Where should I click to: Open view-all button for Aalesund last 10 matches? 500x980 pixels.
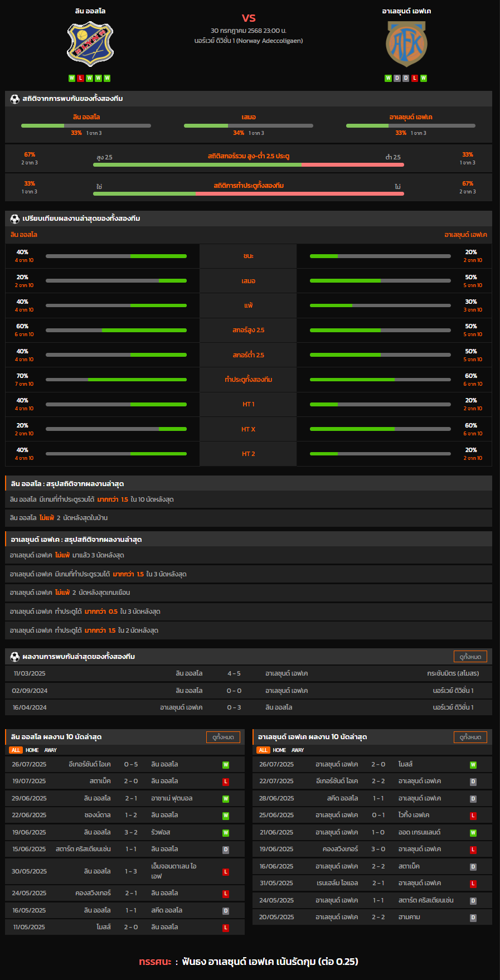click(x=470, y=737)
